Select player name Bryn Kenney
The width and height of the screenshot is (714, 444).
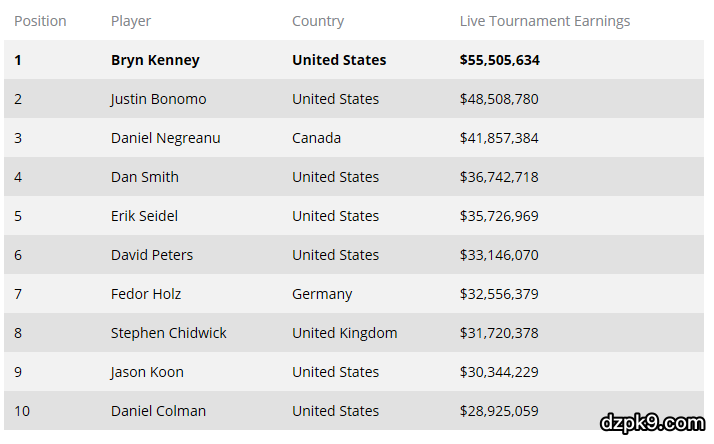point(155,60)
